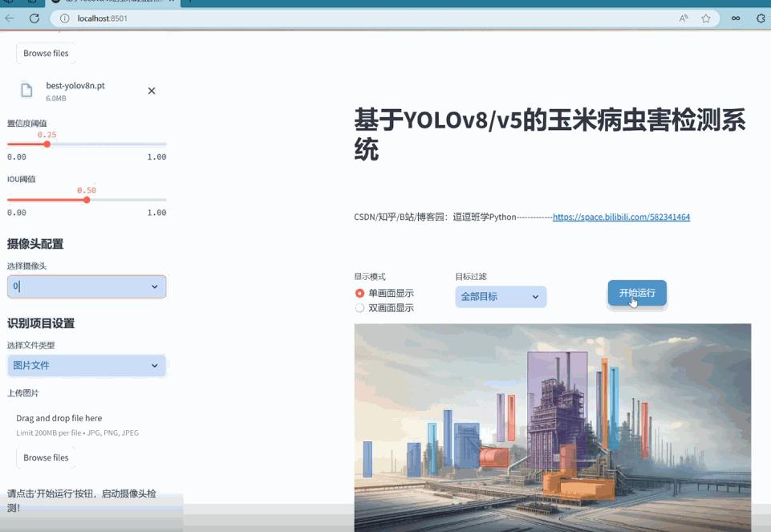This screenshot has width=771, height=532.
Task: Click Browse files under 上传图片
Action: pos(45,457)
